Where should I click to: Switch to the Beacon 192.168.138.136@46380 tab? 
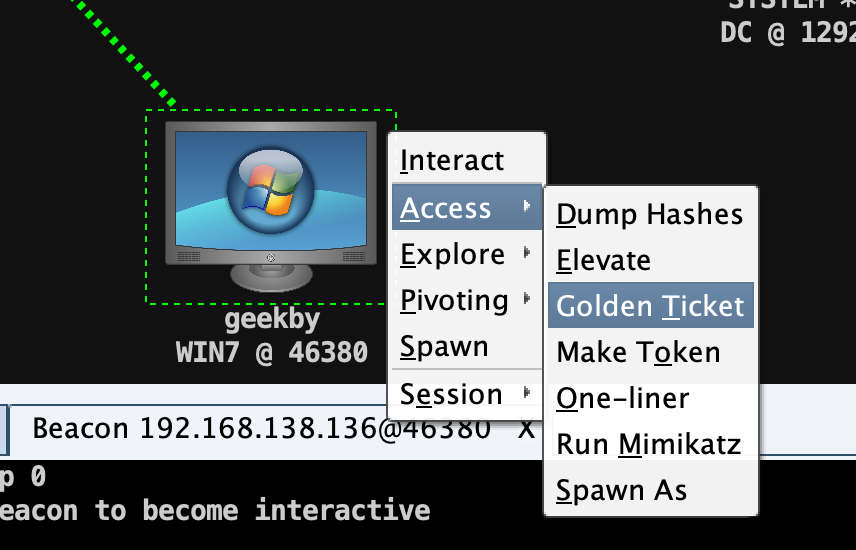[x=261, y=429]
